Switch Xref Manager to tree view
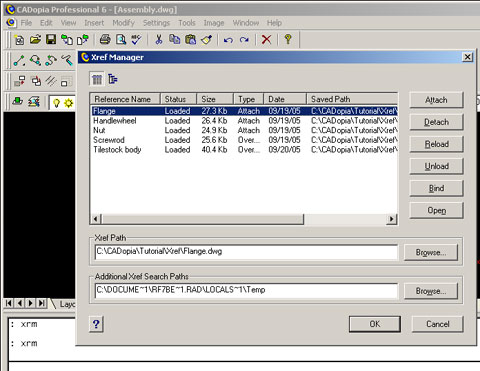The image size is (480, 371). (113, 79)
